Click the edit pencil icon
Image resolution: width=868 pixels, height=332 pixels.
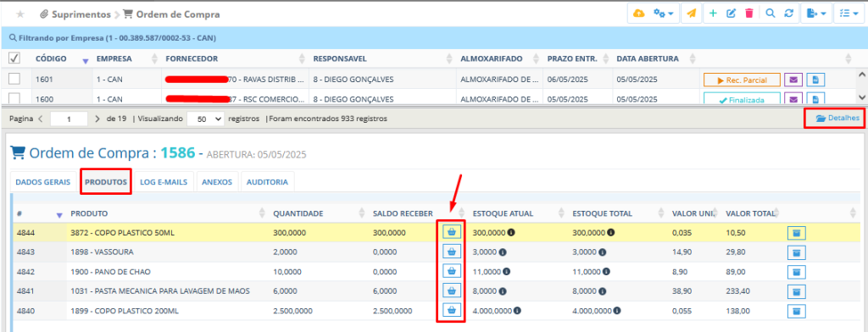[x=731, y=14]
